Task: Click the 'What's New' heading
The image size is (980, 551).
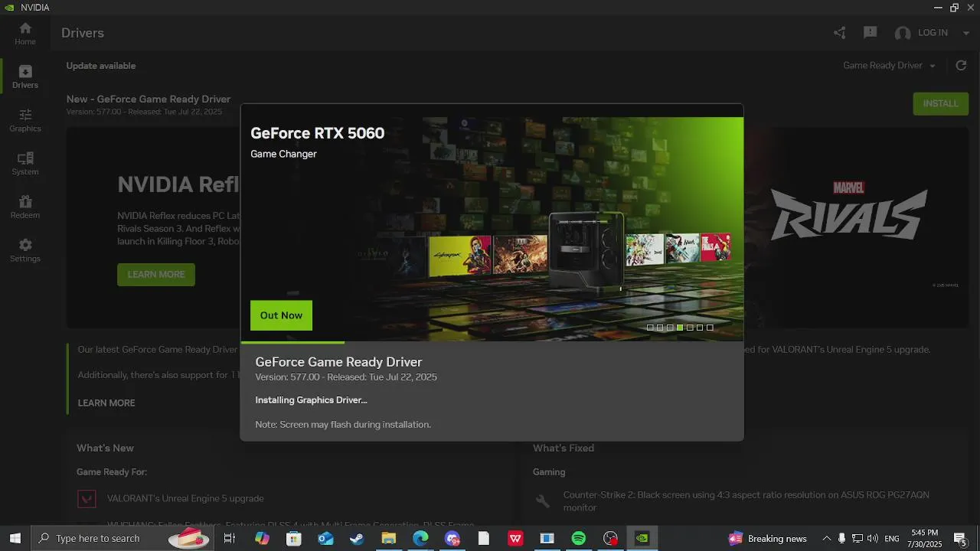Action: (105, 448)
